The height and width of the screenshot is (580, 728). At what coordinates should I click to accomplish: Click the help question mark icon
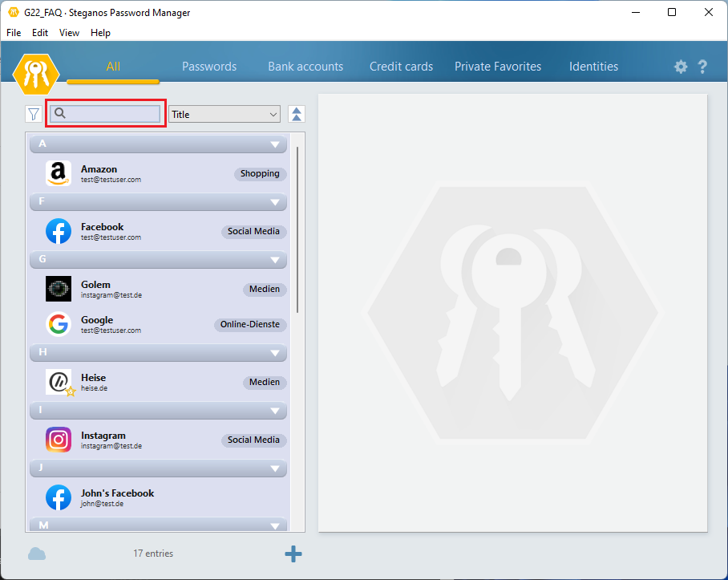pos(703,67)
